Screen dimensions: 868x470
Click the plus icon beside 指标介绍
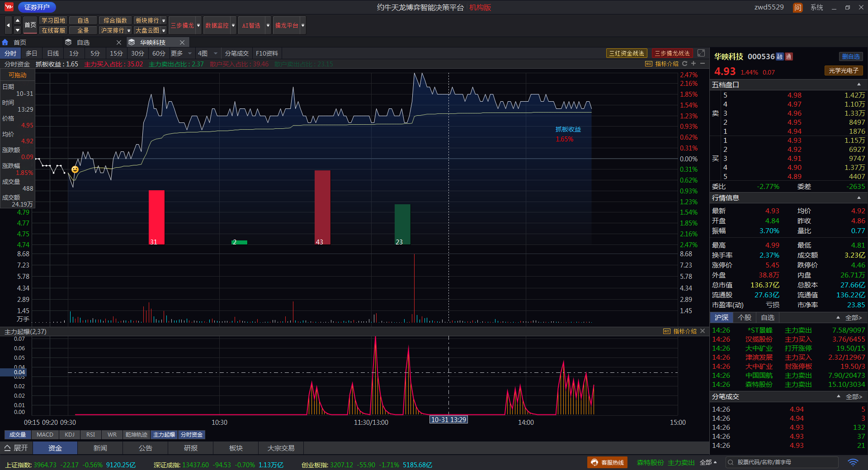pos(693,64)
